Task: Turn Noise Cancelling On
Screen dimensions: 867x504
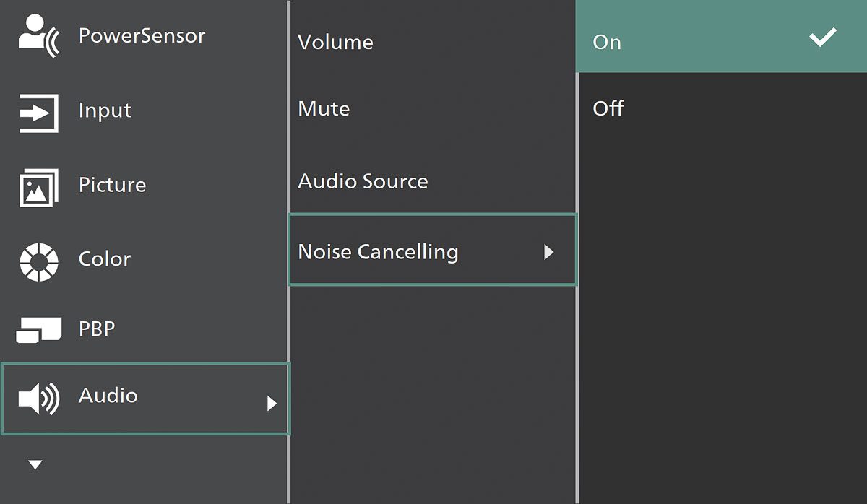Action: (607, 43)
